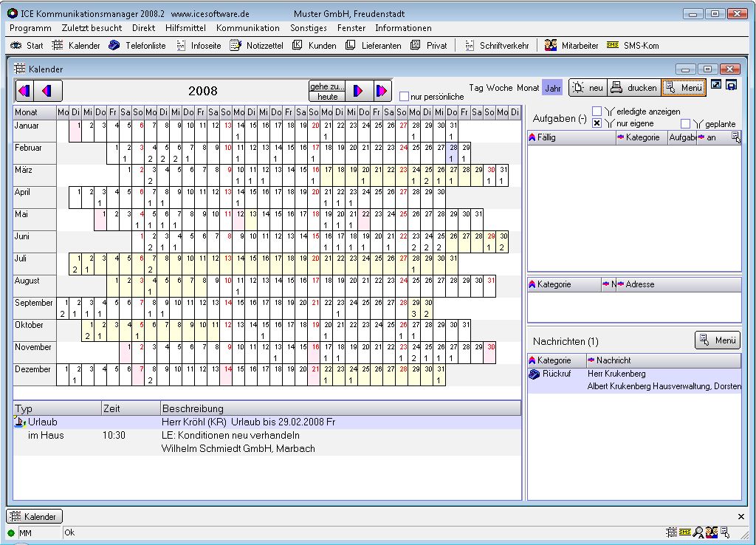Image resolution: width=756 pixels, height=545 pixels.
Task: Jump forward with the double right arrow
Action: pyautogui.click(x=382, y=91)
